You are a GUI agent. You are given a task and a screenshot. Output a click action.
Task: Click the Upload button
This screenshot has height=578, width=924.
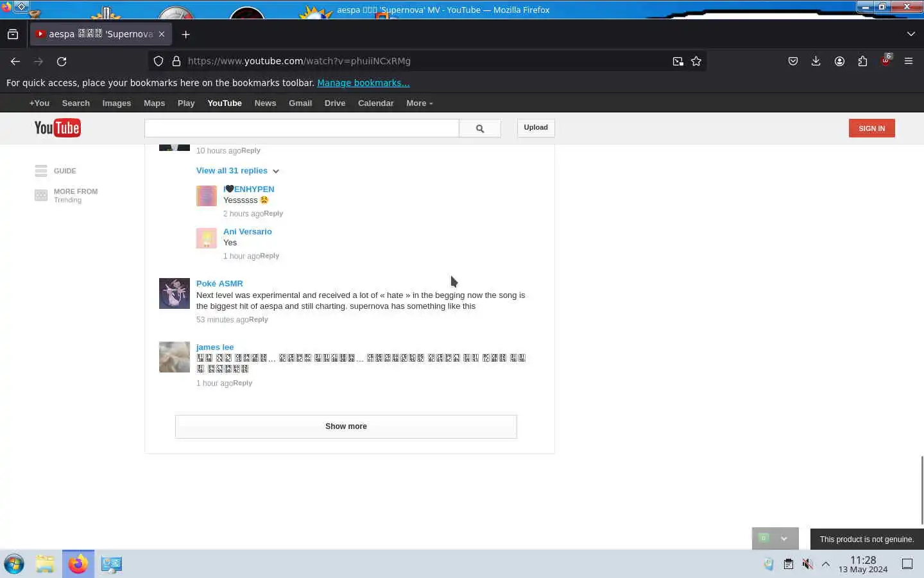click(x=536, y=128)
